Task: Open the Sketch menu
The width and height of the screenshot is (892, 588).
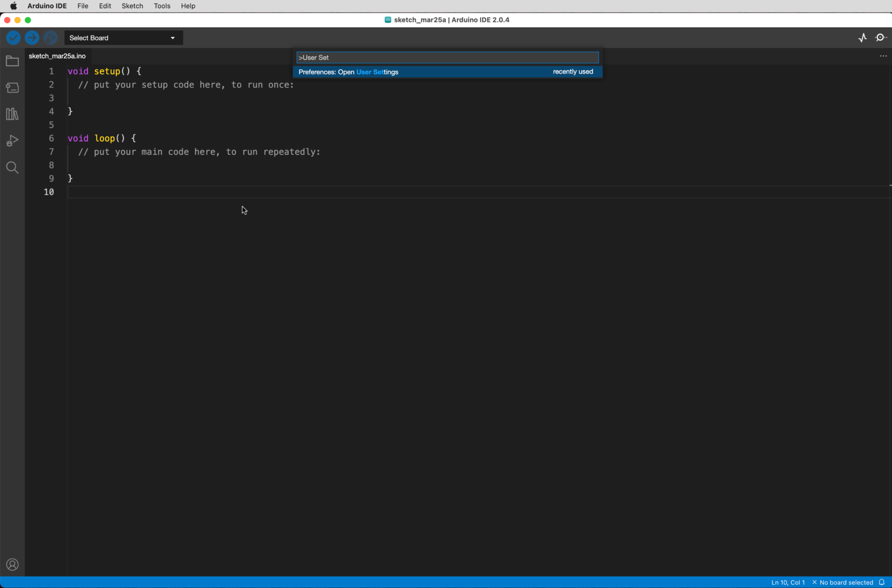Action: 132,6
